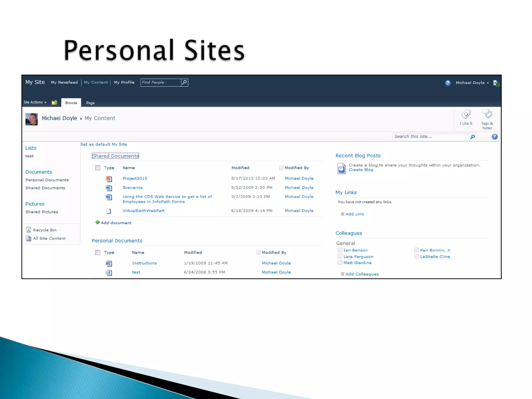Click the blue help icon in top bar
Screen dimensions: 532x399
(448, 83)
